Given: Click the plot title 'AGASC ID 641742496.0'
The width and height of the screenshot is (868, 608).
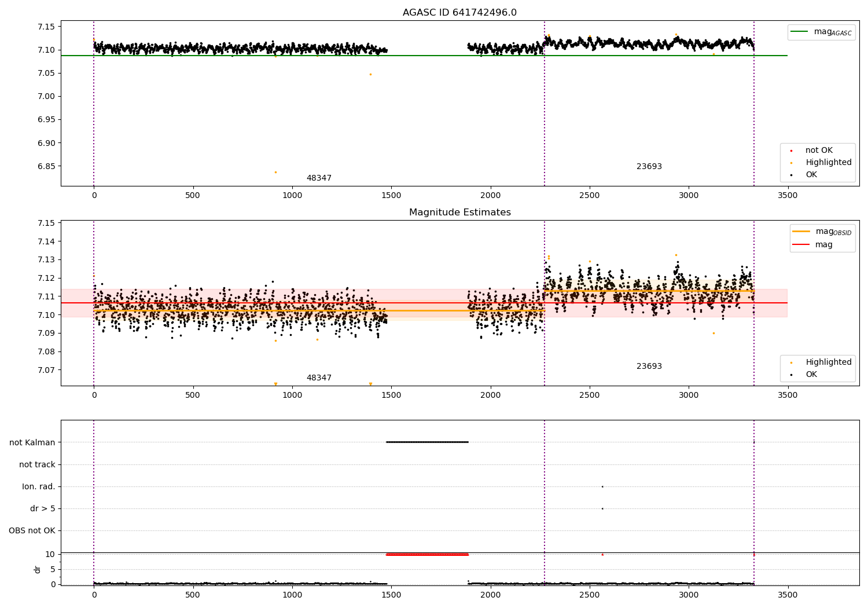Looking at the screenshot, I should (x=459, y=13).
